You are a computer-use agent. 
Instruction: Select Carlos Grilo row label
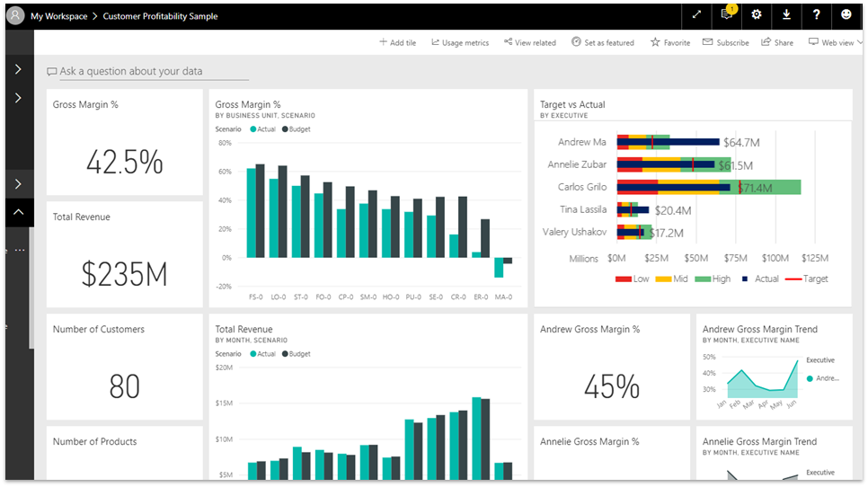pyautogui.click(x=581, y=187)
